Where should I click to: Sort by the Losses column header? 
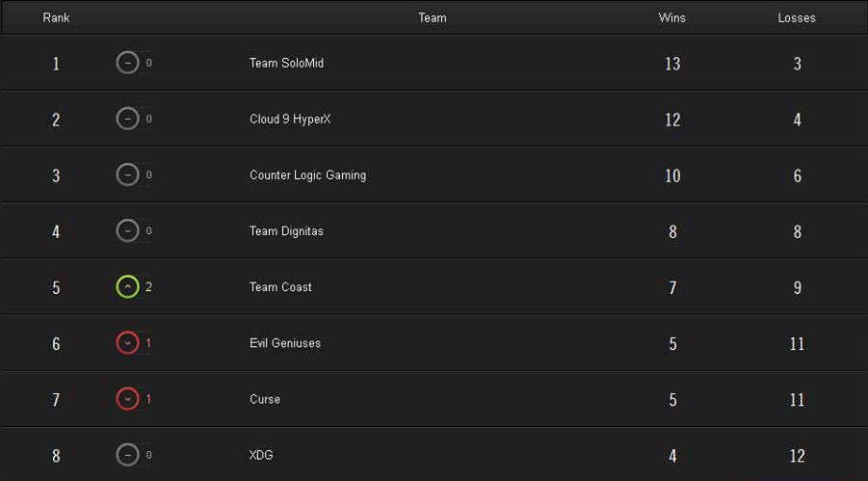(797, 17)
